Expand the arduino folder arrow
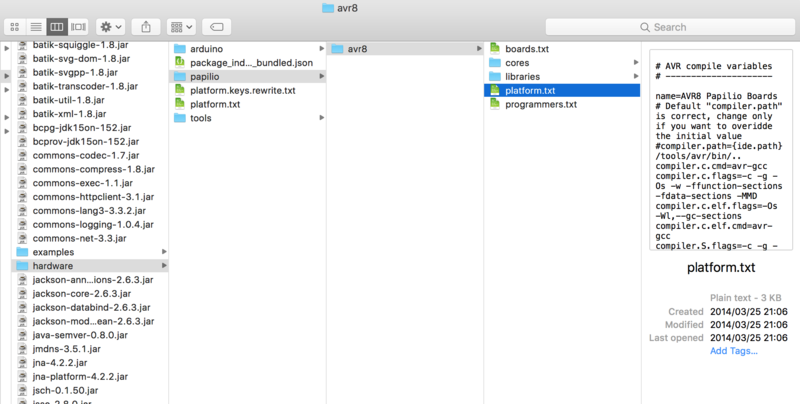 point(321,48)
